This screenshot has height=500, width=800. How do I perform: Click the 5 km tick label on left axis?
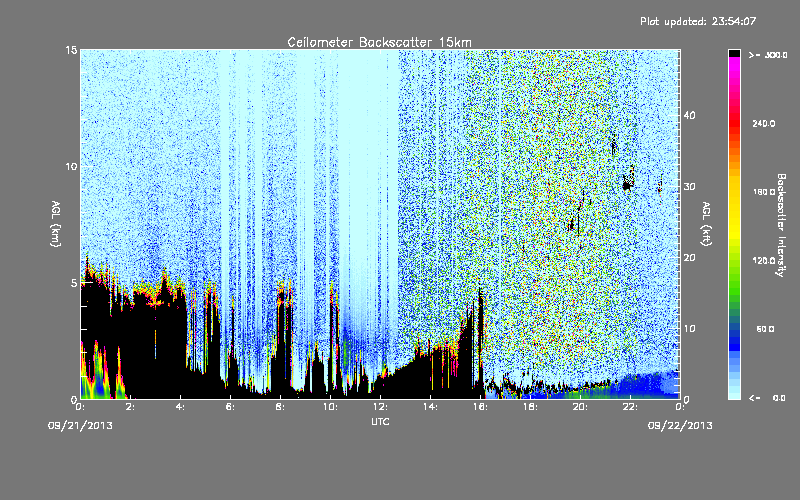tap(74, 283)
